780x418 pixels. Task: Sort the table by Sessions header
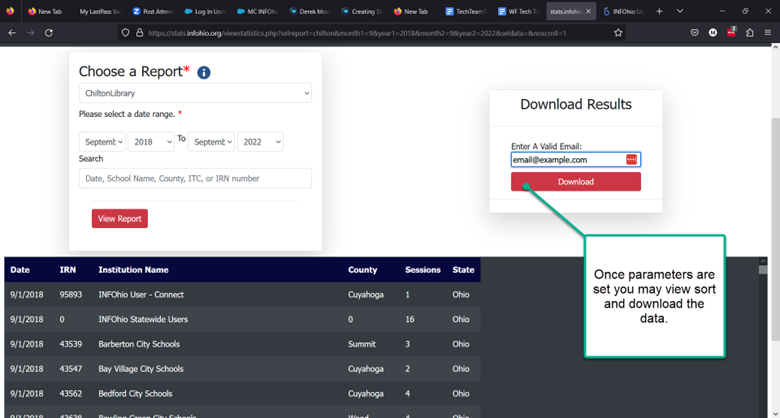(423, 270)
